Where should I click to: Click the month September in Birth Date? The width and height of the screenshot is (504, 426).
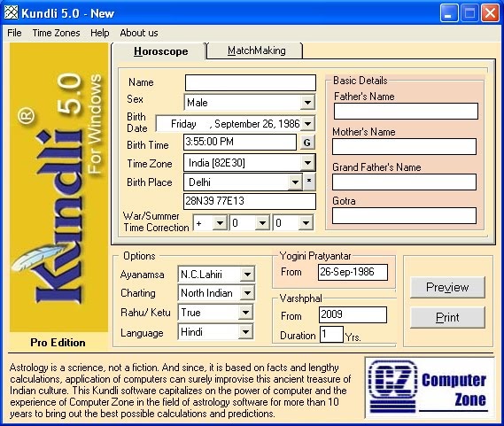[x=237, y=124]
